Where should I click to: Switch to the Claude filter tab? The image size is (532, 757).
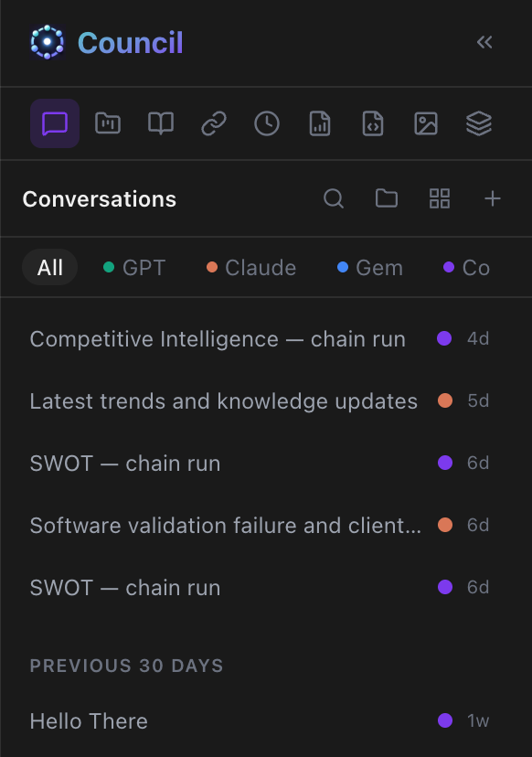pyautogui.click(x=250, y=267)
